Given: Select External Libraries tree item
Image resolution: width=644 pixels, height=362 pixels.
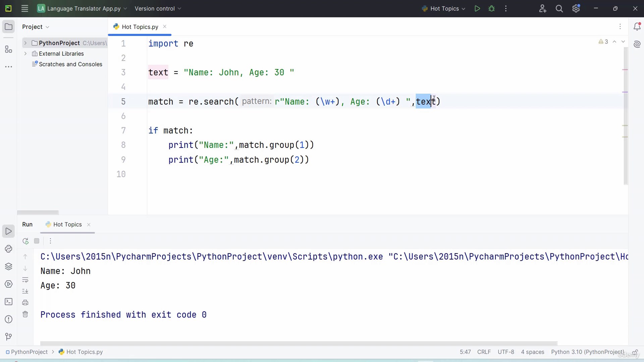Looking at the screenshot, I should tap(61, 54).
